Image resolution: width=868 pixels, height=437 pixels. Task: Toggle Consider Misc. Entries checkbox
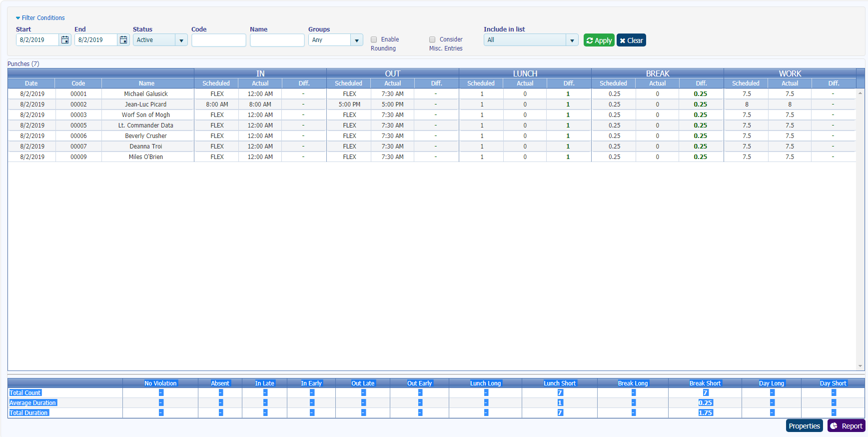432,39
